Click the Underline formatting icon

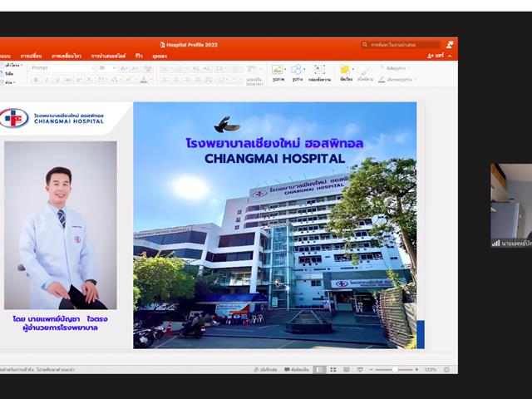57,80
